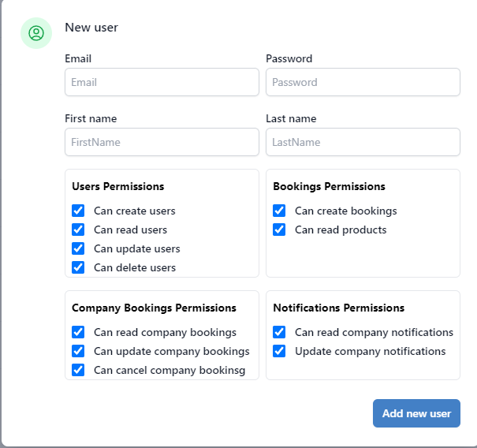This screenshot has width=477, height=448.
Task: Toggle Can create bookings checkbox
Action: coord(279,211)
